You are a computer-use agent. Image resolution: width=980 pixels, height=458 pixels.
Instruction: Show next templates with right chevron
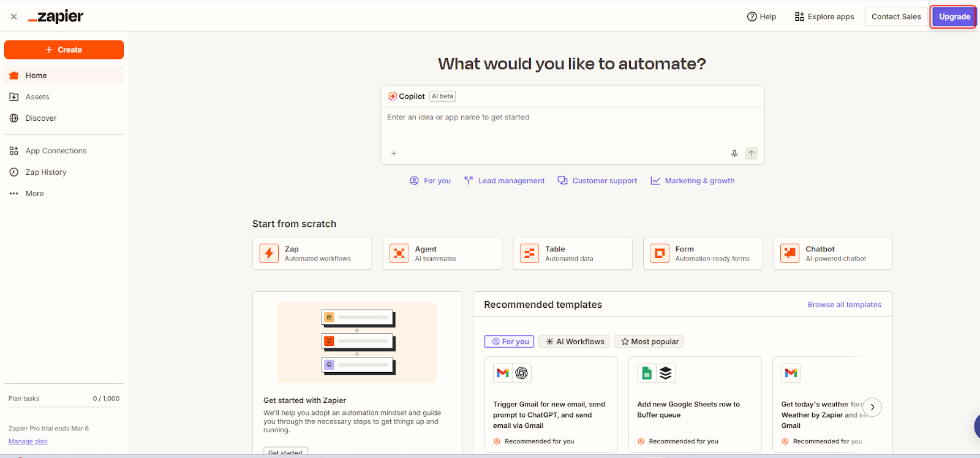872,407
